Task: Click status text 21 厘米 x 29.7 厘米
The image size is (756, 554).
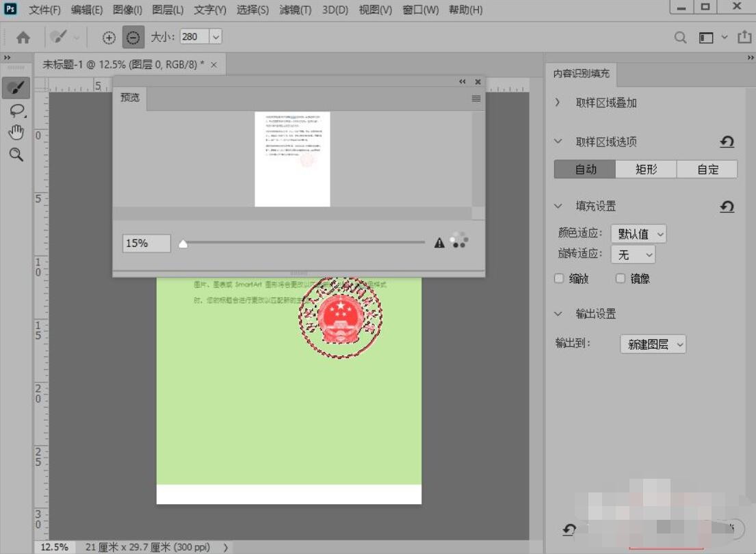Action: (x=148, y=547)
